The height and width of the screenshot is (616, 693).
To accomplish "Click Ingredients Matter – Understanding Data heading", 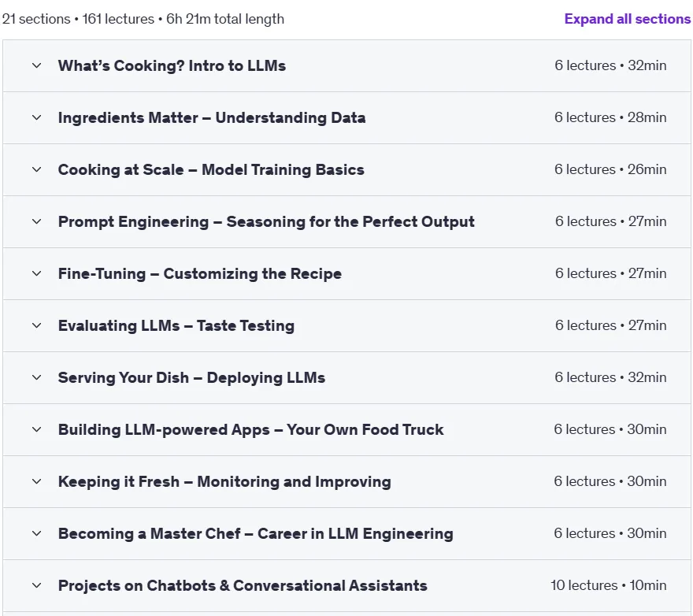I will [x=212, y=117].
